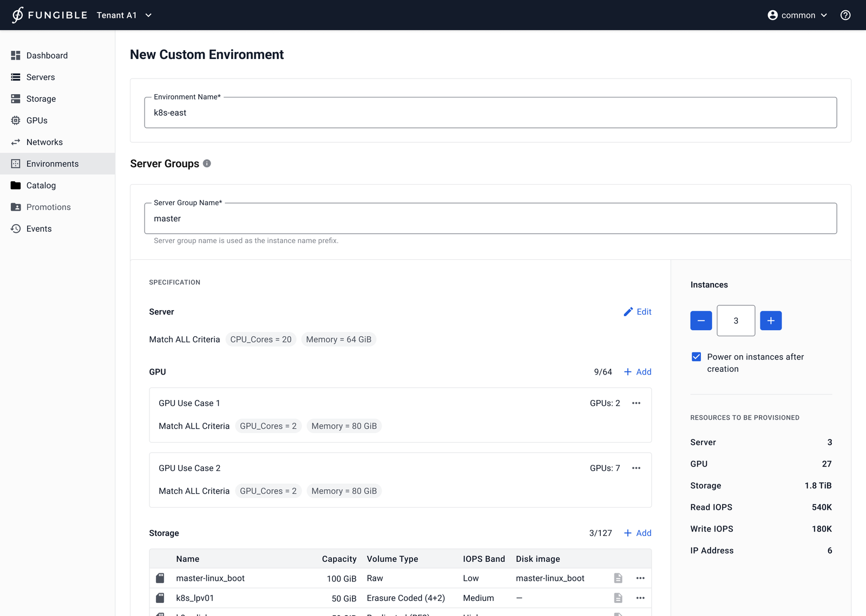Click document icon for k8s_lpv01 volume
This screenshot has height=616, width=866.
[618, 598]
